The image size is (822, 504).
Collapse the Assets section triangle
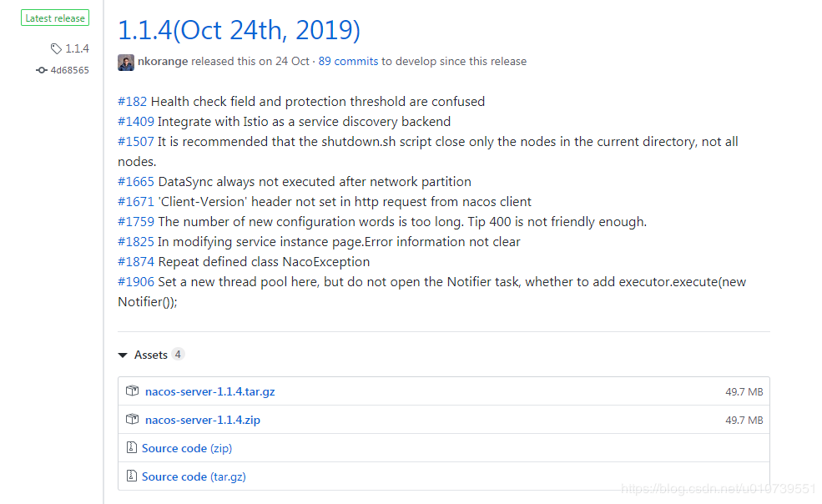124,355
